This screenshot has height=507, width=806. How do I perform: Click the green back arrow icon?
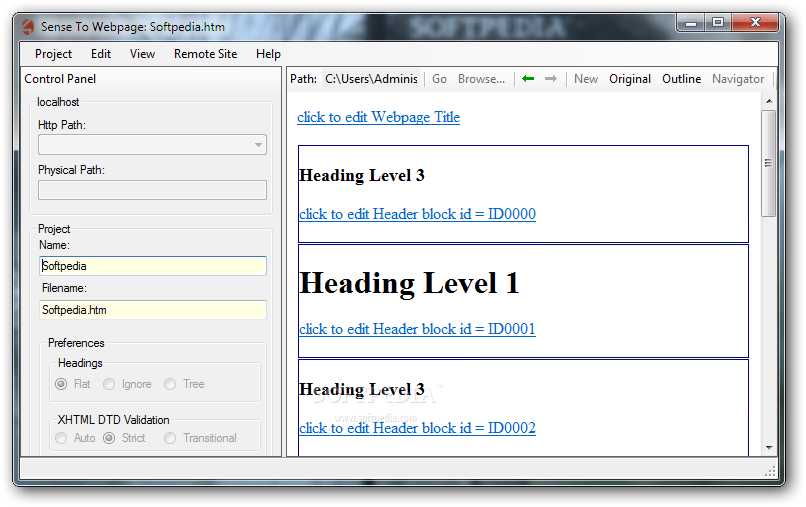point(528,79)
